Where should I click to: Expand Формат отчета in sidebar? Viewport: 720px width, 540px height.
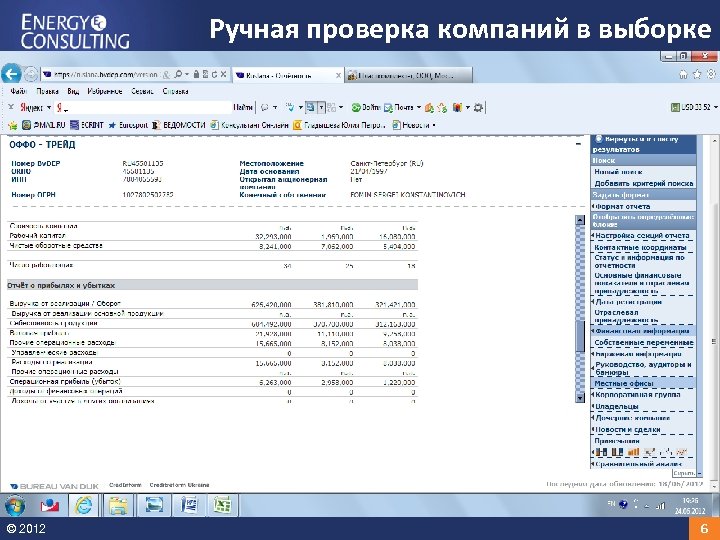pos(622,206)
